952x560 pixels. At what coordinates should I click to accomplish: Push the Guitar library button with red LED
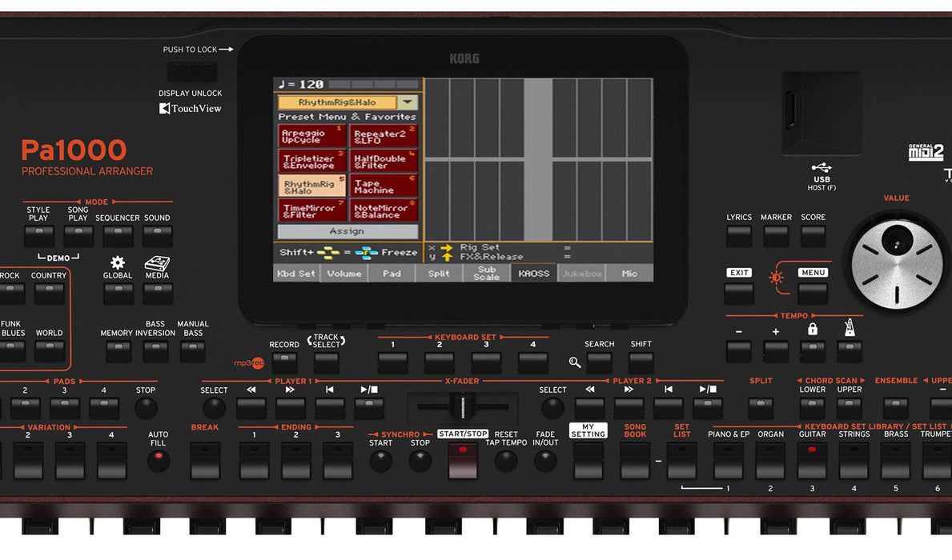812,461
